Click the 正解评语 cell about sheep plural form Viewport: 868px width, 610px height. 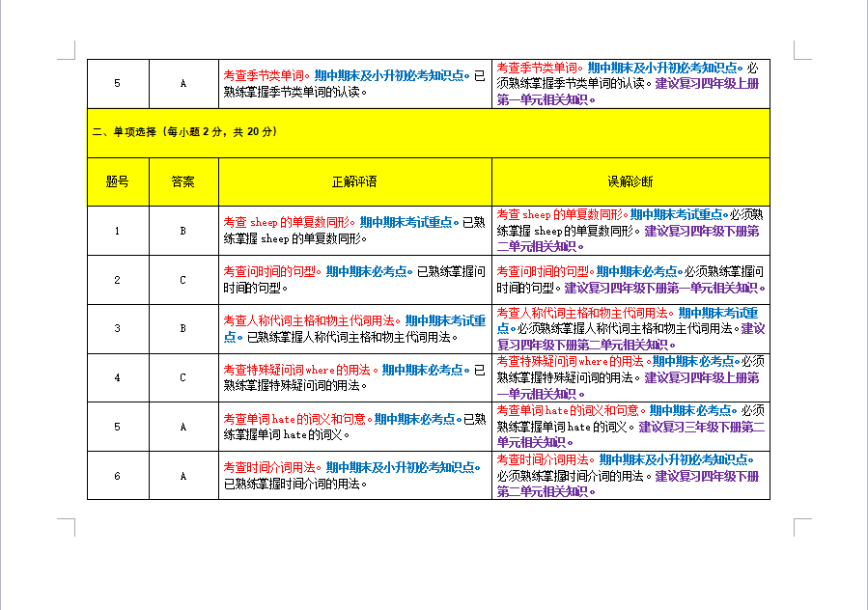click(354, 231)
